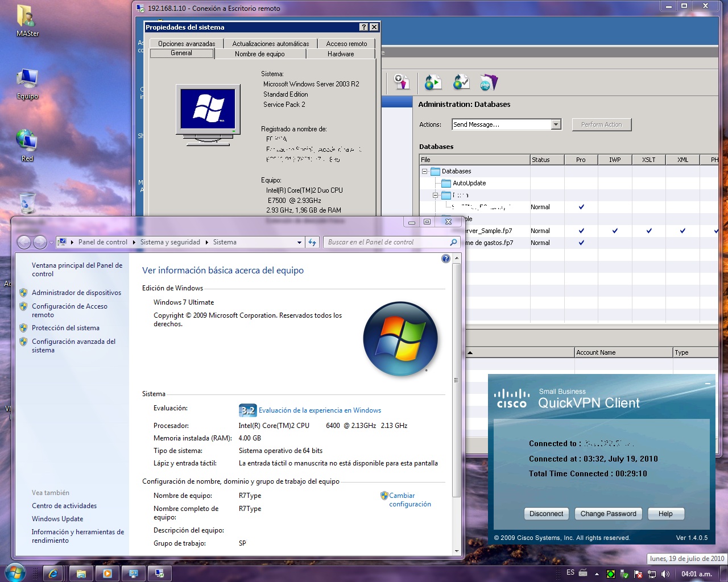Screen dimensions: 728x582
Task: Click the ES language indicator in taskbar
Action: tap(570, 573)
